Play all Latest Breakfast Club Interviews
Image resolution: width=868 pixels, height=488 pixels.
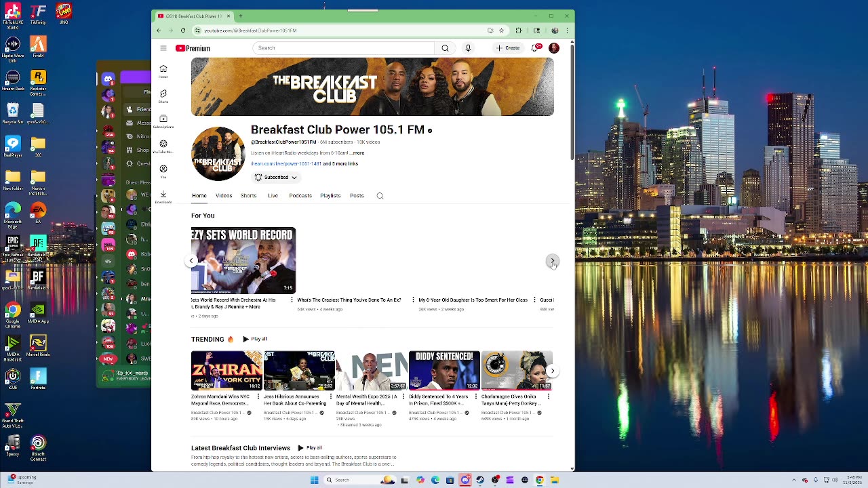[x=310, y=448]
